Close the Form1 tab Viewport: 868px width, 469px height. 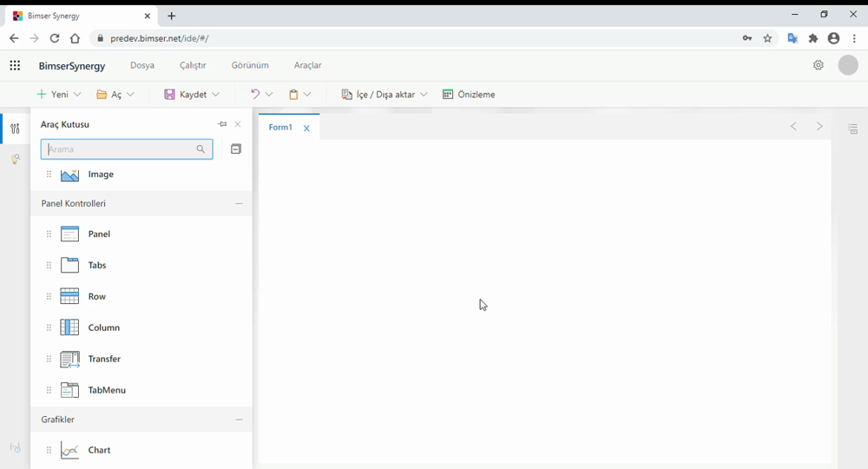[306, 129]
